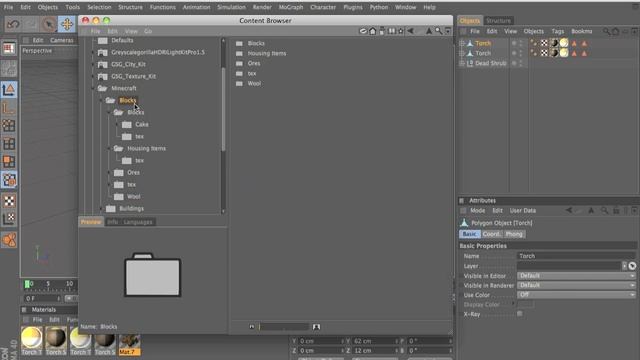Click the back arrow in Content Browser toolbar

[x=410, y=31]
